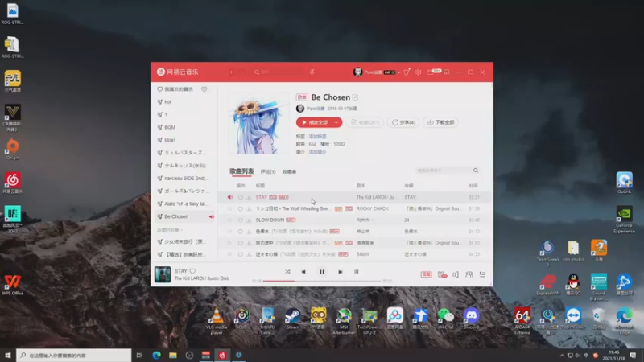Open Discord desktop shortcut

click(x=471, y=318)
